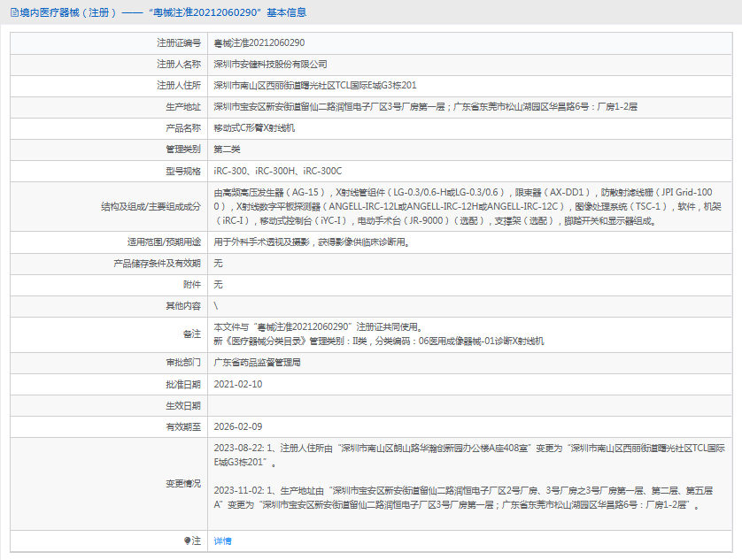Click the 适用范围/预期用途 label

[x=164, y=242]
